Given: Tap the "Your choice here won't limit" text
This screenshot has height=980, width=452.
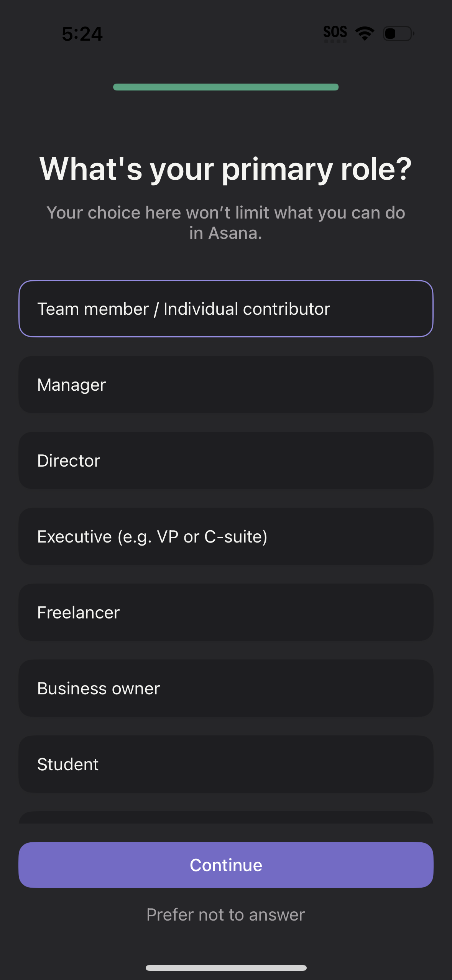Looking at the screenshot, I should coord(226,213).
